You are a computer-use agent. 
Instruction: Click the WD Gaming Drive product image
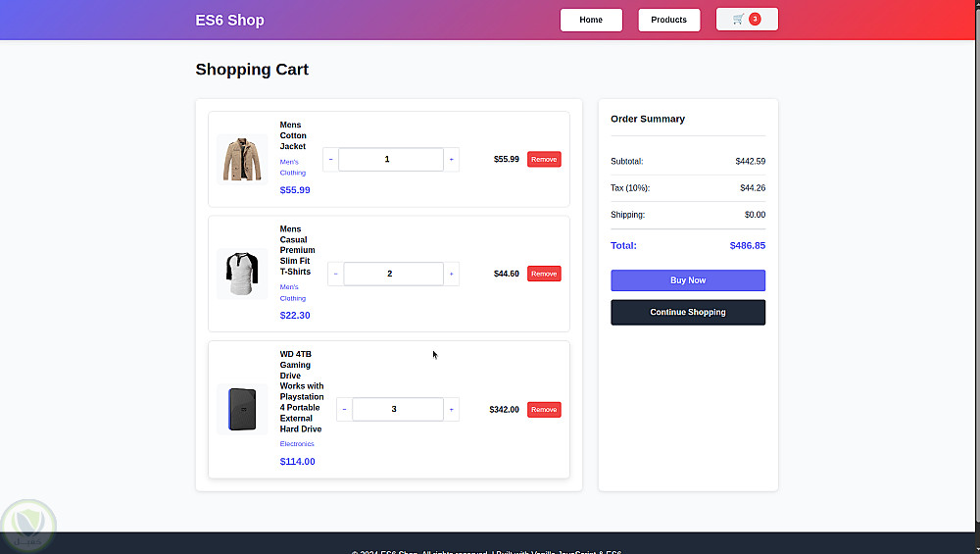click(242, 409)
